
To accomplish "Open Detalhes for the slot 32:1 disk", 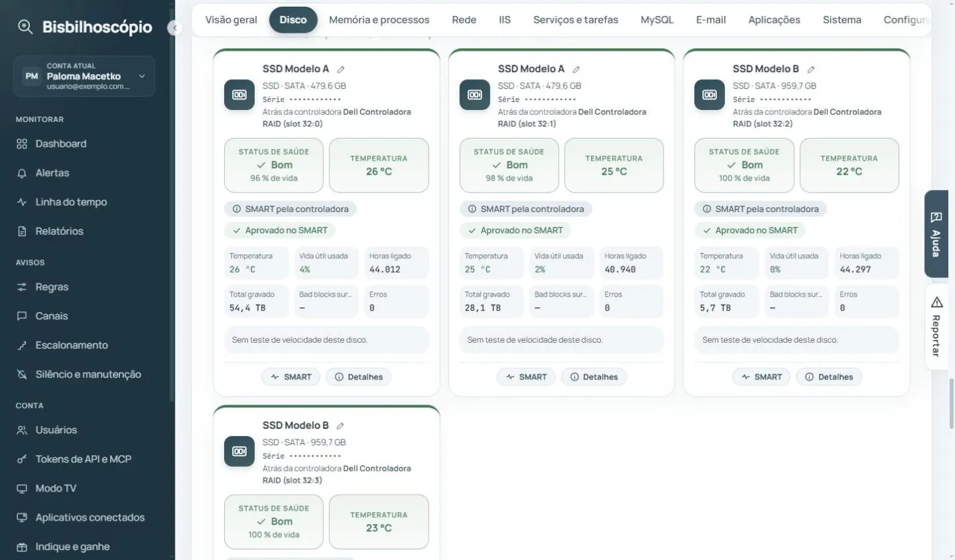I will tap(594, 377).
